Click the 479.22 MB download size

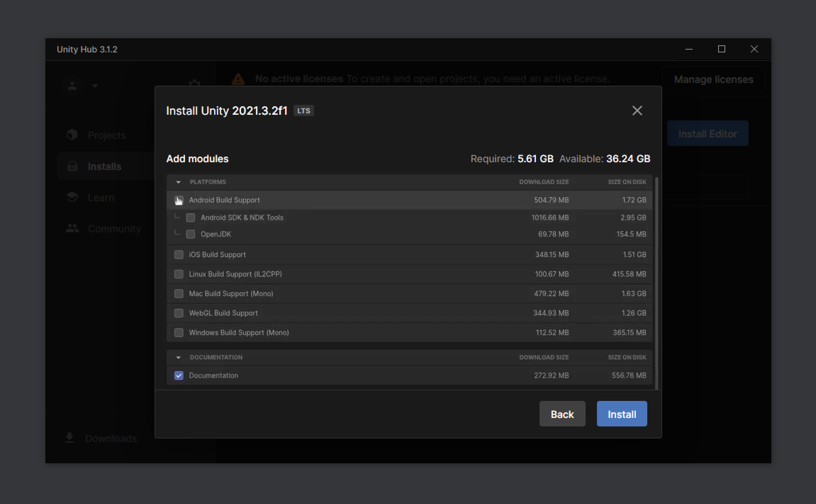pos(551,294)
